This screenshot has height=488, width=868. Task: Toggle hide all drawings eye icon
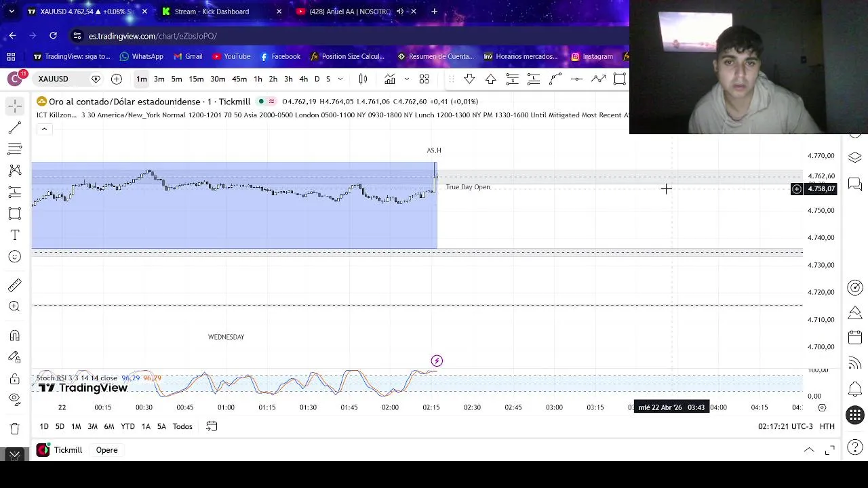[x=15, y=400]
